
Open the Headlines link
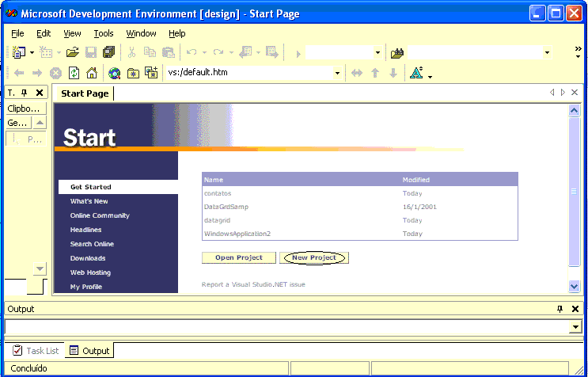click(86, 230)
